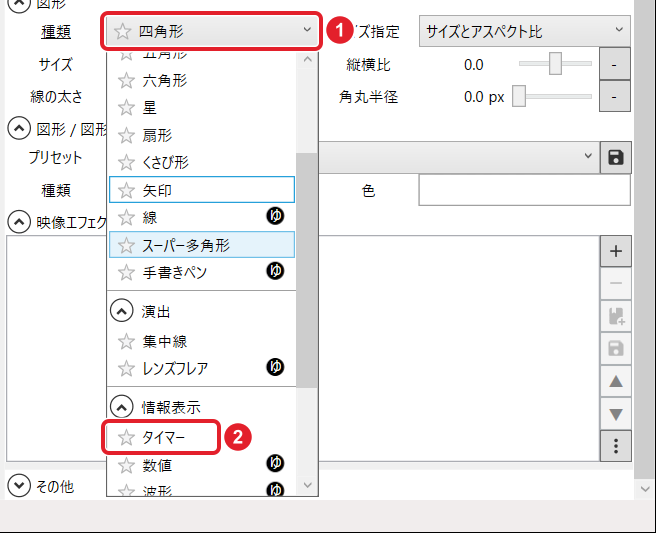This screenshot has height=533, width=656.
Task: Click the 色 color field
Action: pos(524,190)
